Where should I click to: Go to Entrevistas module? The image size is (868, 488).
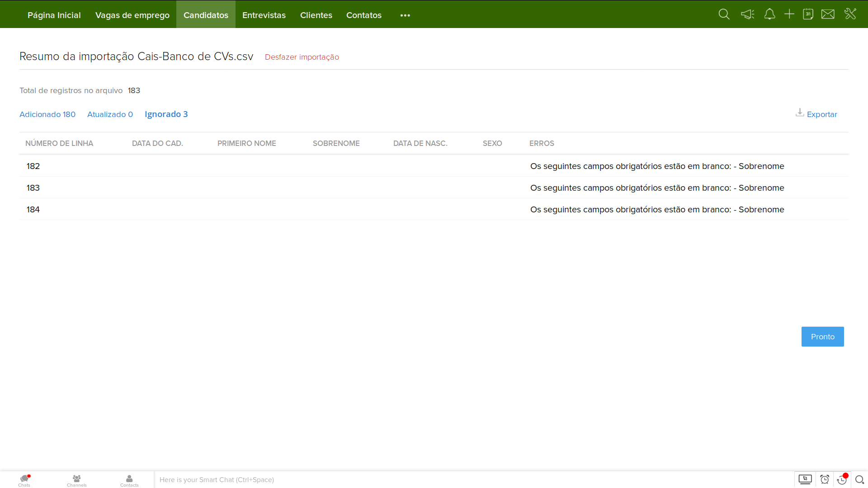pyautogui.click(x=264, y=15)
